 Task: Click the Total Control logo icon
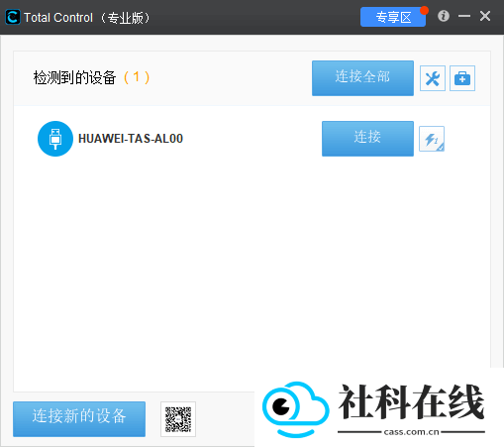tap(13, 17)
